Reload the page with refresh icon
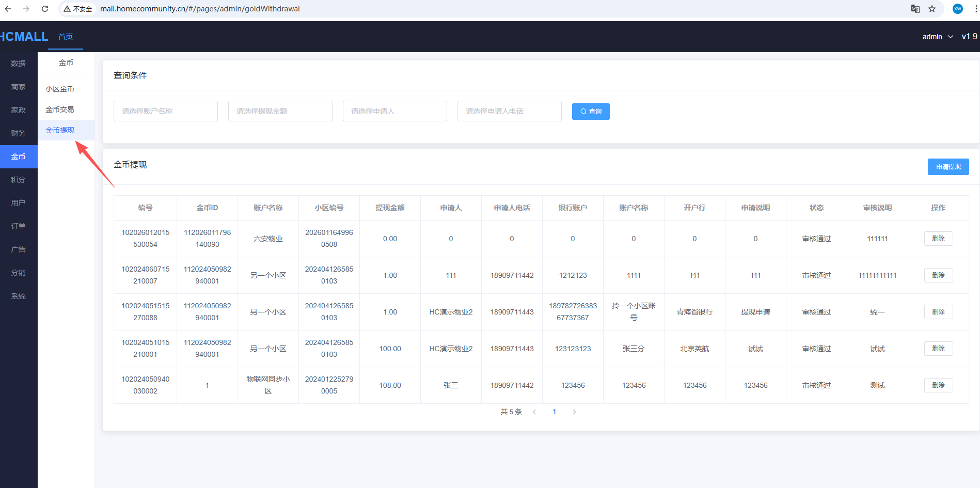The width and height of the screenshot is (980, 488). (45, 9)
